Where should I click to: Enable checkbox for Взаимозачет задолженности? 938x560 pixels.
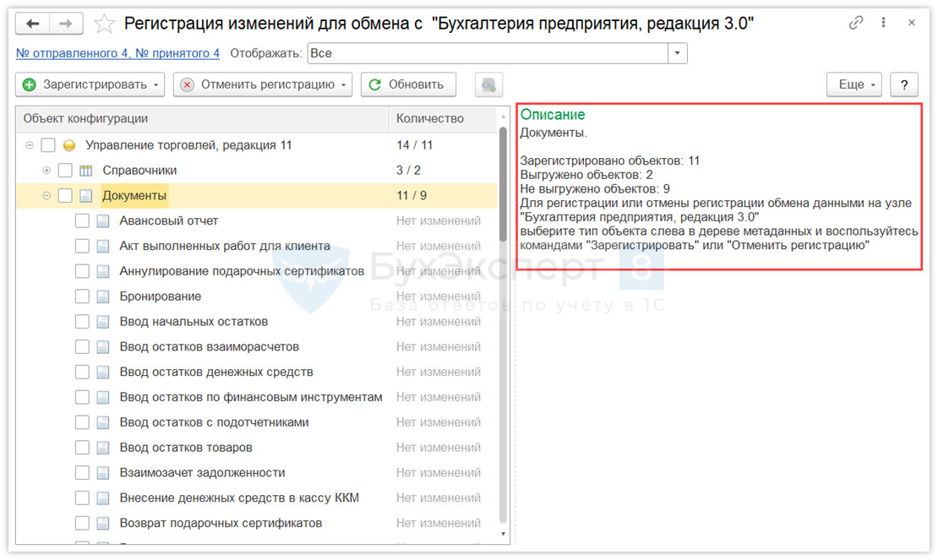82,473
